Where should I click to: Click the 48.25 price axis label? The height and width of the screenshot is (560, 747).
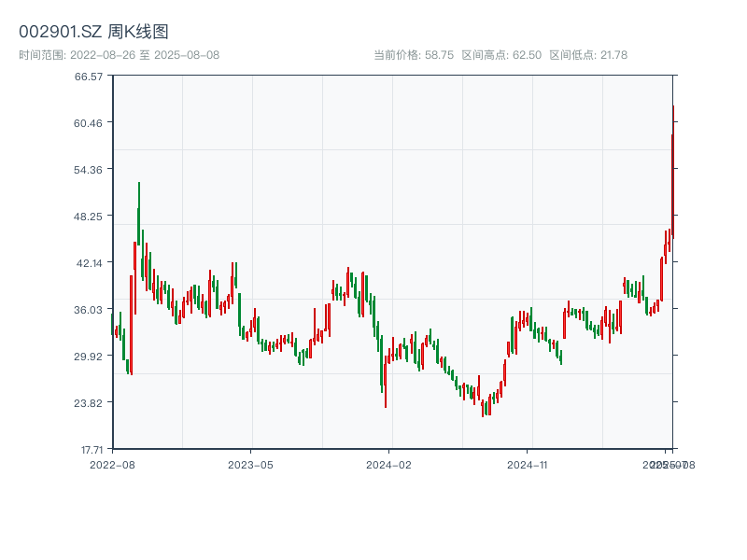pos(89,217)
